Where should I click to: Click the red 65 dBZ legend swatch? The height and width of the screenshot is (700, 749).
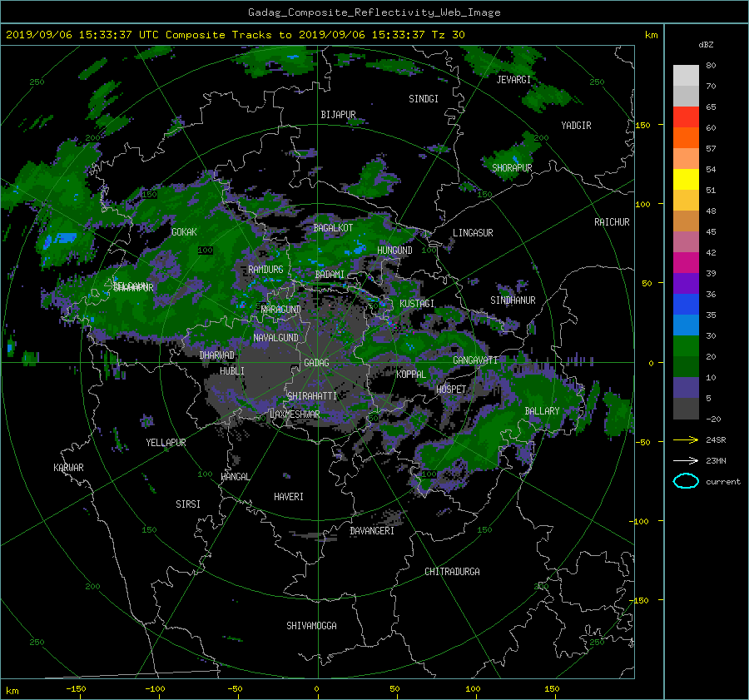click(x=686, y=117)
